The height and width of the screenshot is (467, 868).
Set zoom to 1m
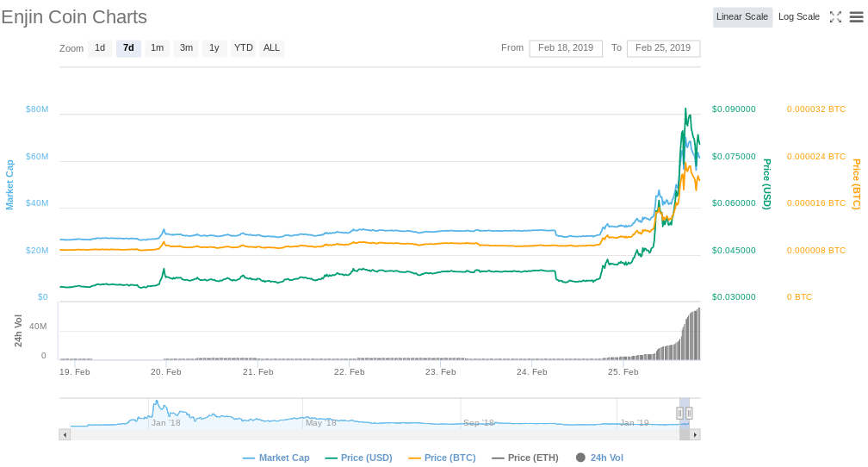coord(158,48)
